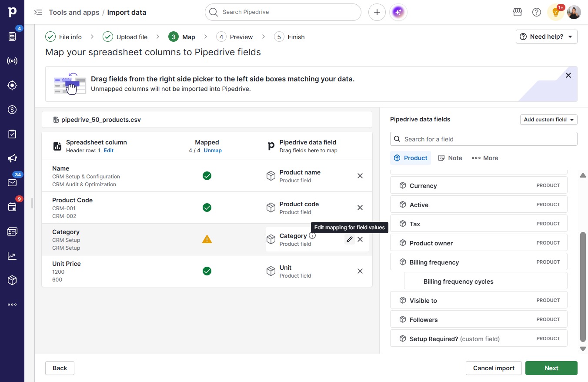The width and height of the screenshot is (588, 382).
Task: Open Campaigns megaphone icon in sidebar
Action: tap(12, 158)
